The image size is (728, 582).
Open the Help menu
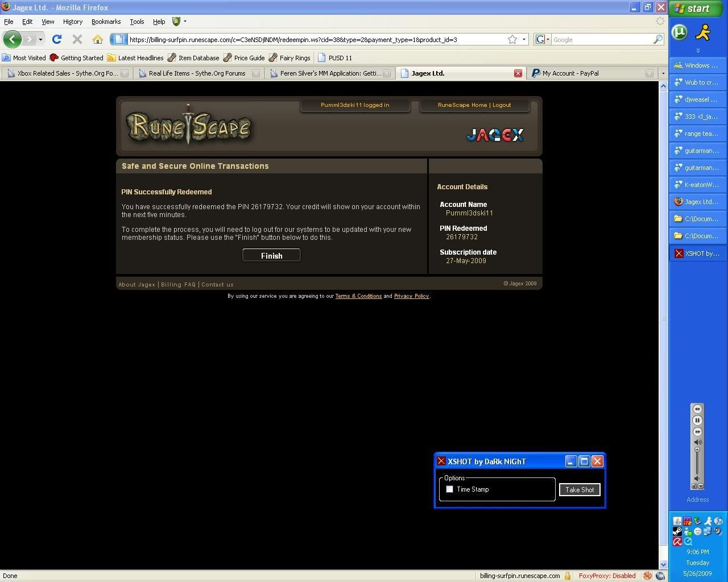coord(159,22)
